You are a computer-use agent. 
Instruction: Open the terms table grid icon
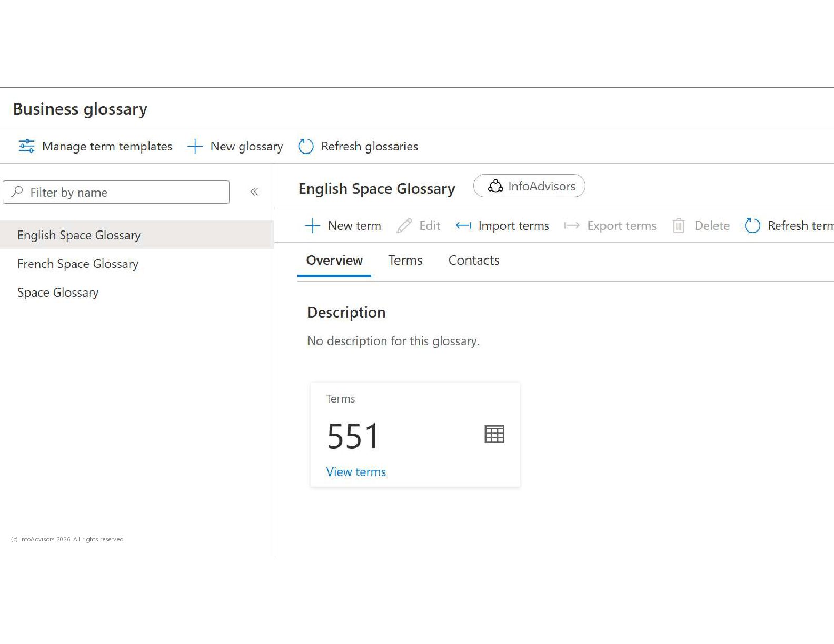coord(494,435)
